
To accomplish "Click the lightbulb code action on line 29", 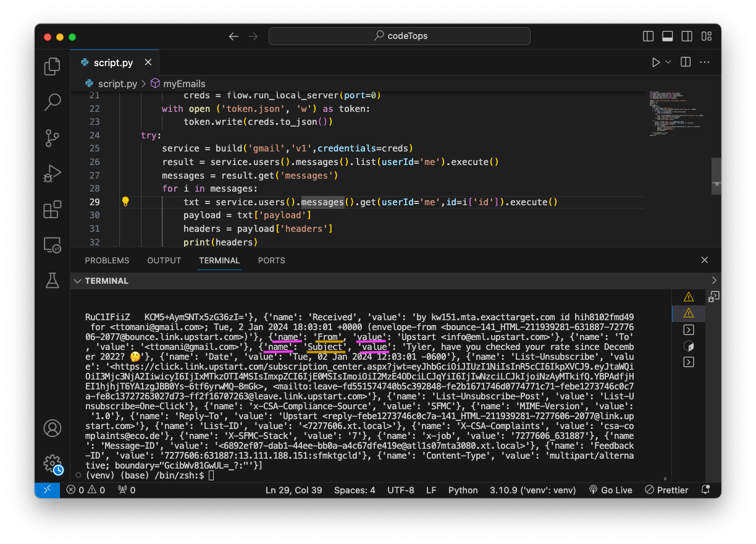I will coord(125,202).
